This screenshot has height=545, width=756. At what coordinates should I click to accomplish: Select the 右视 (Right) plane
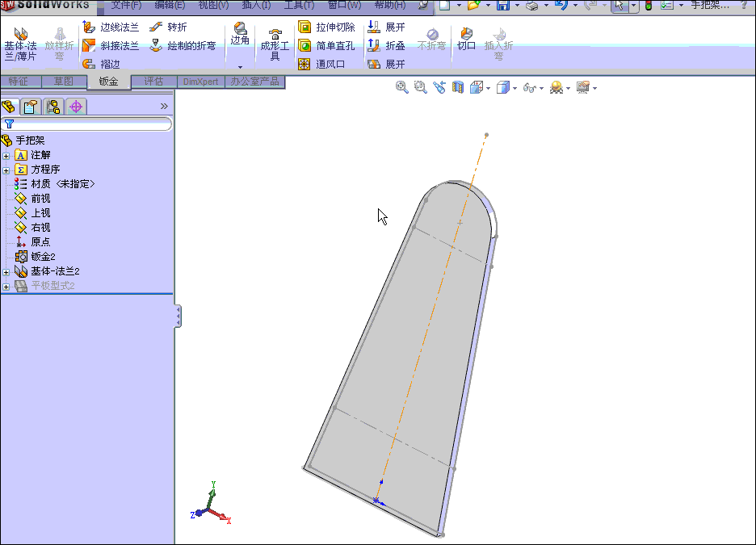tap(33, 228)
